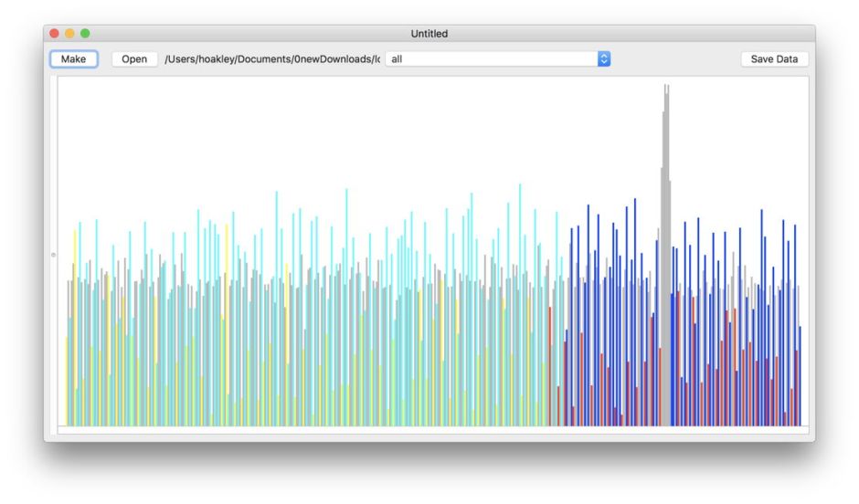The height and width of the screenshot is (504, 859).
Task: Click the blue dropdown arrows on popup
Action: [x=603, y=59]
